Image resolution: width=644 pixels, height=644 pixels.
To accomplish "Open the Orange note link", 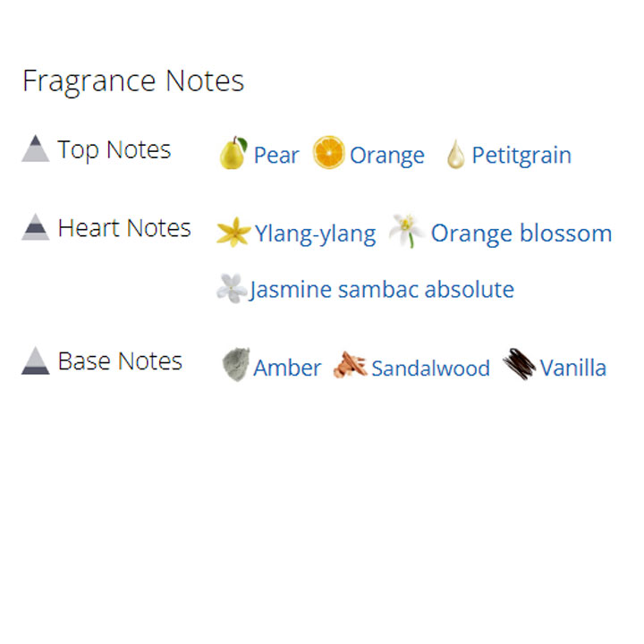I will coord(386,156).
